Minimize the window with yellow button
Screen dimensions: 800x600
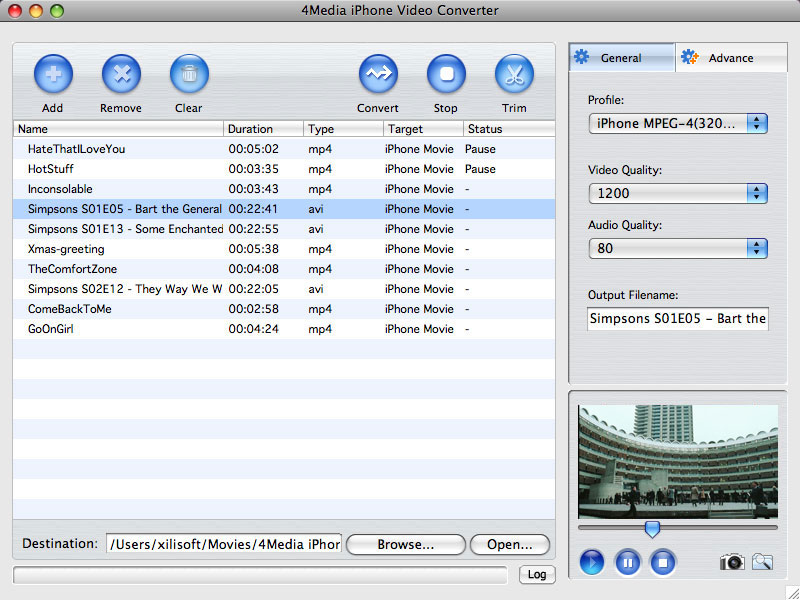tap(36, 10)
